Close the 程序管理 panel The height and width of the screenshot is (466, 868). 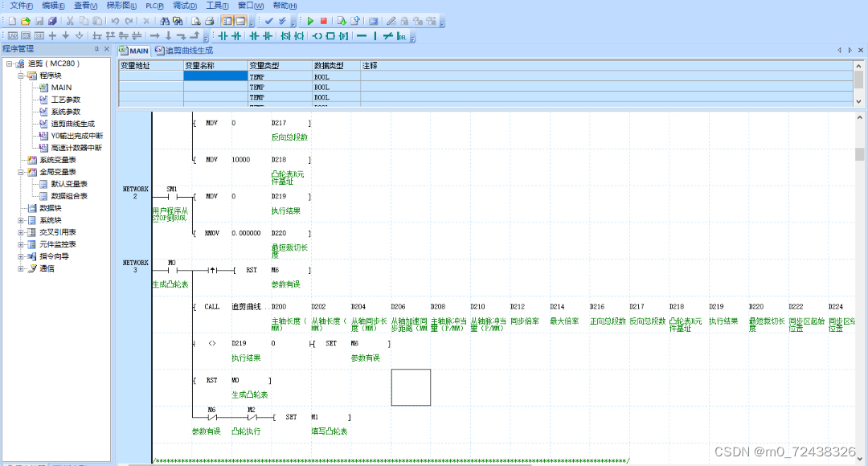pos(107,49)
